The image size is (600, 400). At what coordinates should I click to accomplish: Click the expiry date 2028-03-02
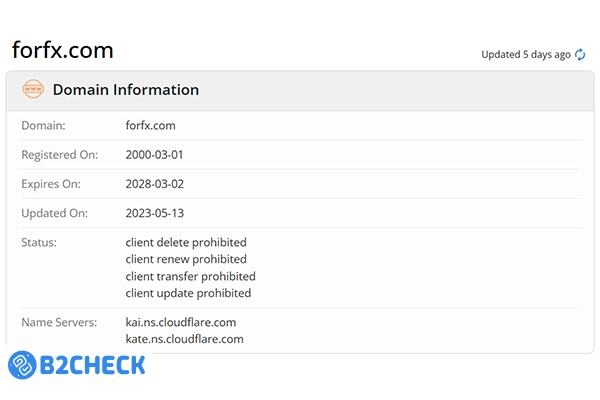click(155, 184)
